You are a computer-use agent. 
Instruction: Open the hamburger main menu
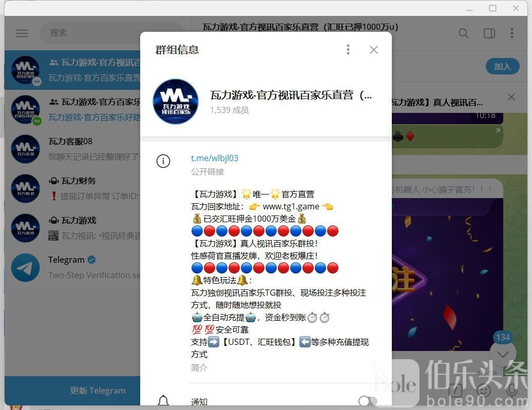(x=22, y=33)
